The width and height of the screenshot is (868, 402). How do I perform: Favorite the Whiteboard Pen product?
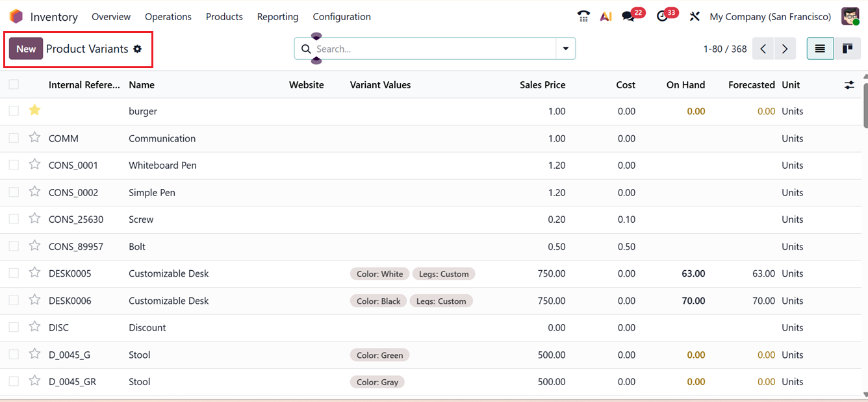tap(34, 165)
